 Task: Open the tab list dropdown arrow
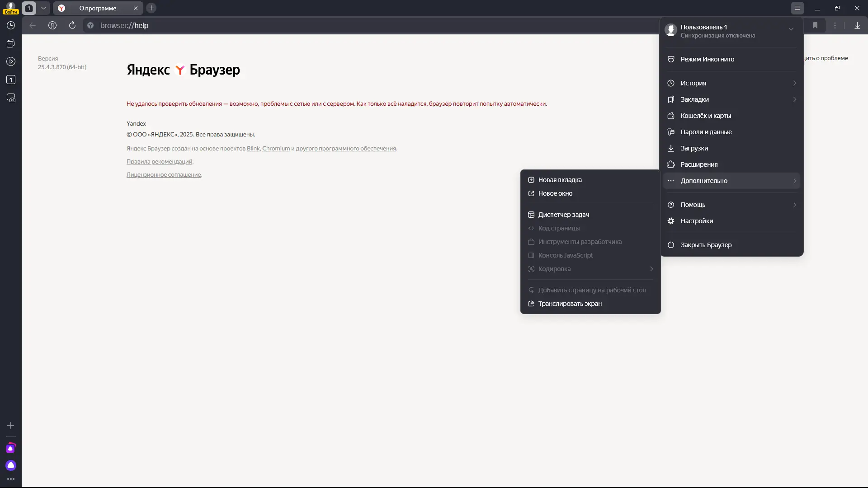[x=43, y=8]
